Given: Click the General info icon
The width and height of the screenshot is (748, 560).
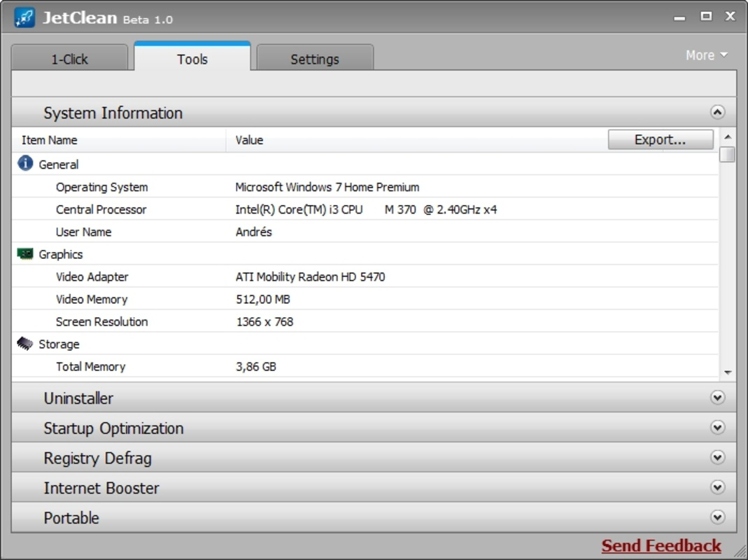Looking at the screenshot, I should tap(25, 163).
